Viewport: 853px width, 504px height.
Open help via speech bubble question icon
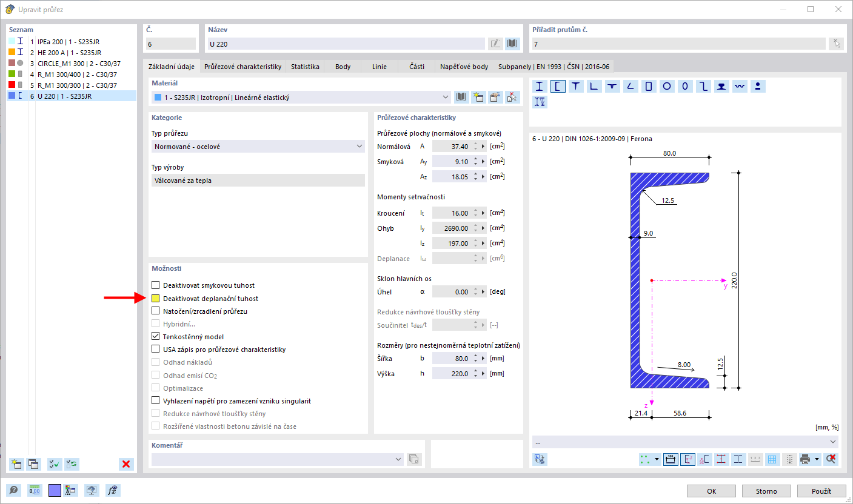13,491
